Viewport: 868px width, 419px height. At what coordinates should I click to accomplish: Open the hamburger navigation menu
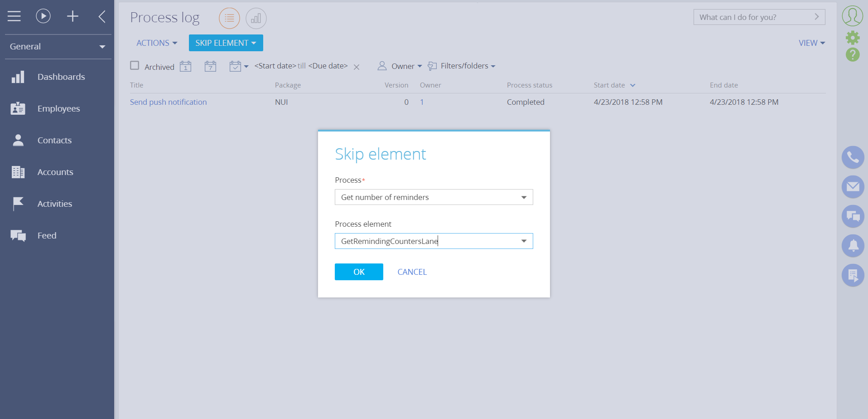click(x=14, y=17)
